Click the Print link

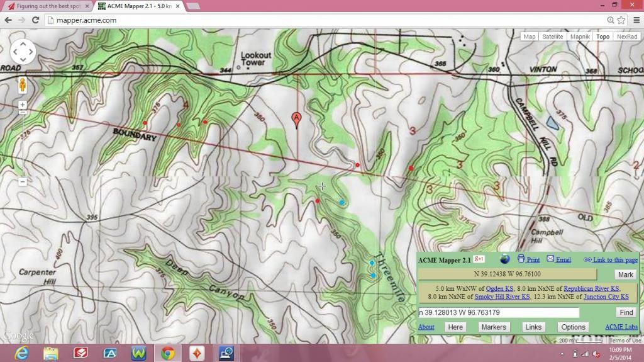click(533, 259)
